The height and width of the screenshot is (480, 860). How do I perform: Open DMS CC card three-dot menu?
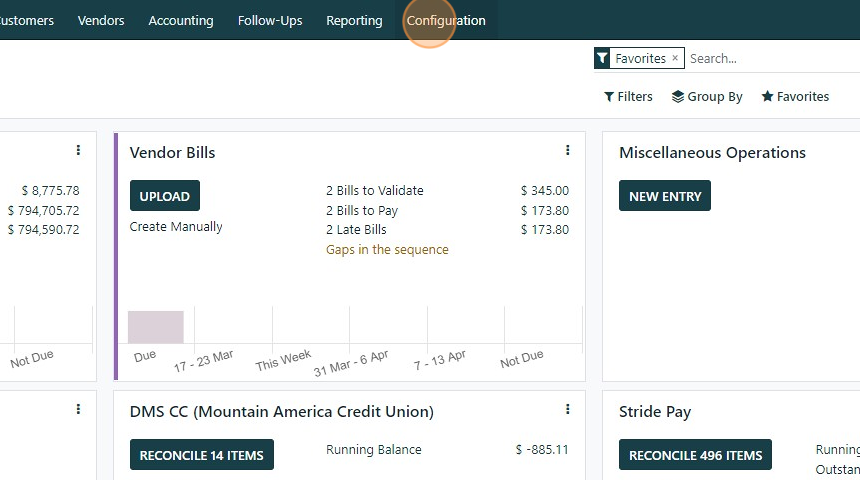tap(567, 410)
